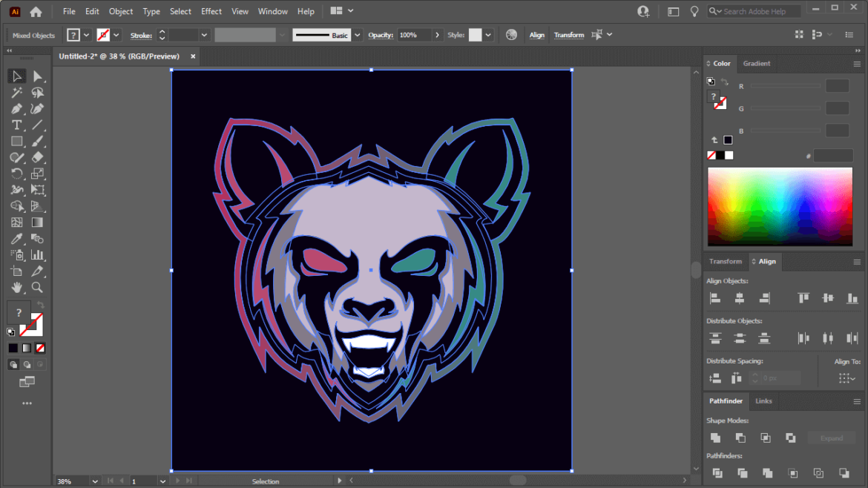Select the Pen tool
The width and height of the screenshot is (868, 488).
(16, 108)
